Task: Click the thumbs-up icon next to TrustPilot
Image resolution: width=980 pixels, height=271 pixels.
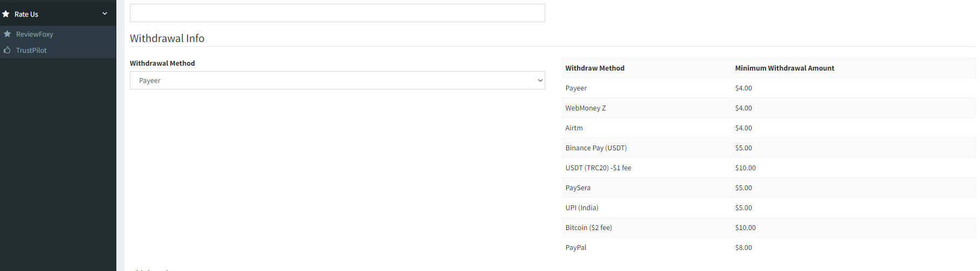Action: pyautogui.click(x=8, y=50)
